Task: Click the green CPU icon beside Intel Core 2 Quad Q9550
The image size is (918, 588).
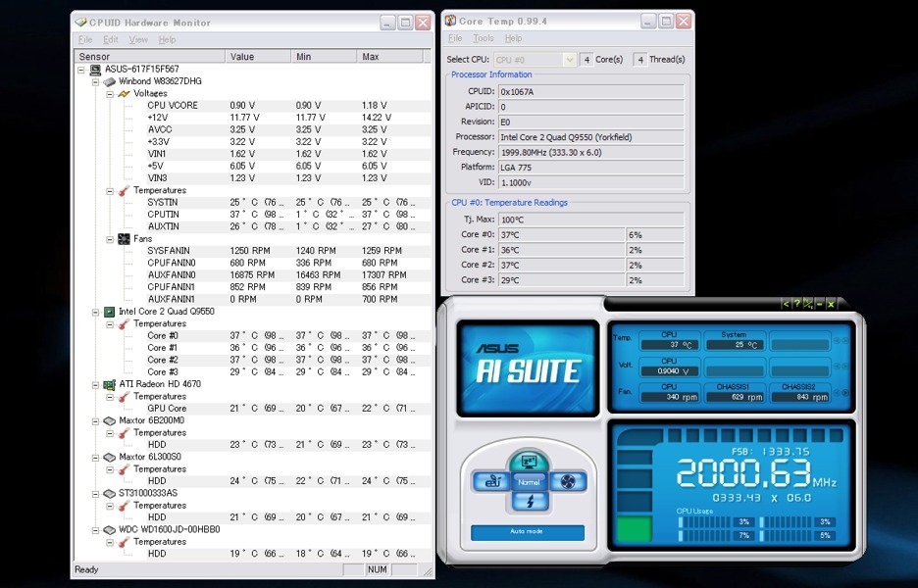Action: click(x=109, y=312)
